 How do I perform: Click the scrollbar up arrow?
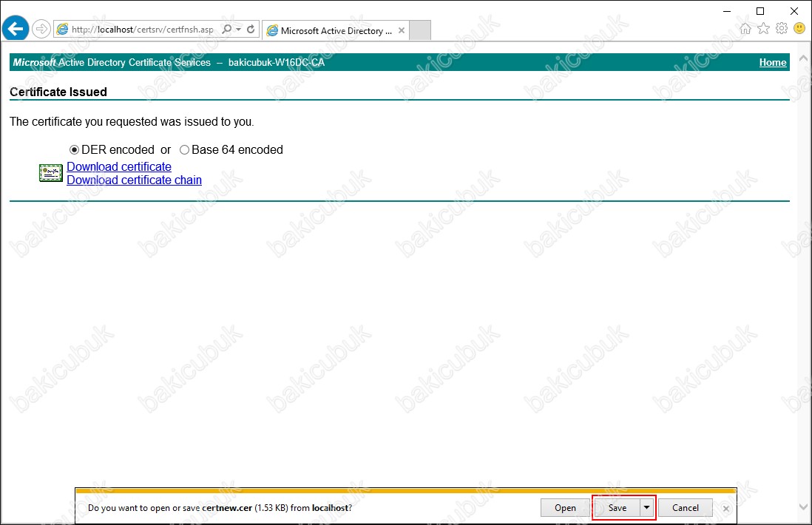[803, 58]
